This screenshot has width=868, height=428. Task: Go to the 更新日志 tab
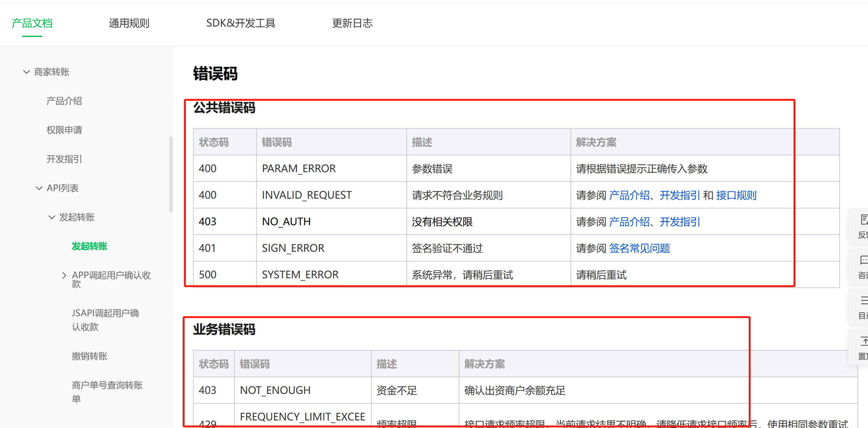tap(352, 23)
